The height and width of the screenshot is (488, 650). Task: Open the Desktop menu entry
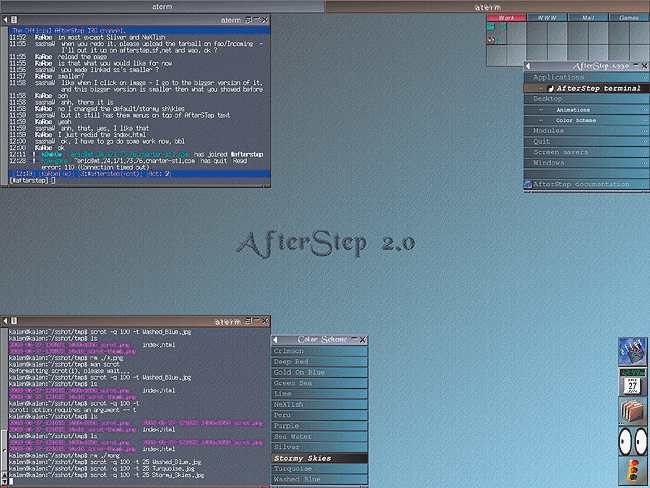[587, 99]
